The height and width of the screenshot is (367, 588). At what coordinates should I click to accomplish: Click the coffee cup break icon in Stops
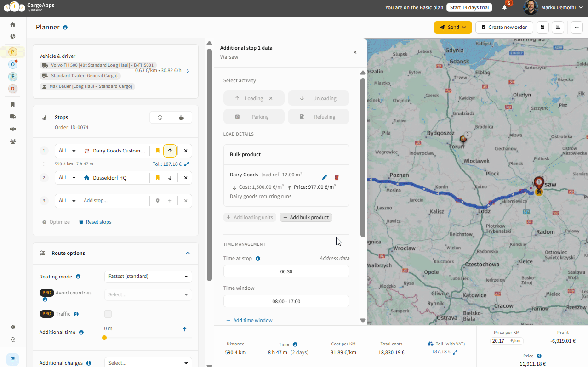click(x=182, y=118)
